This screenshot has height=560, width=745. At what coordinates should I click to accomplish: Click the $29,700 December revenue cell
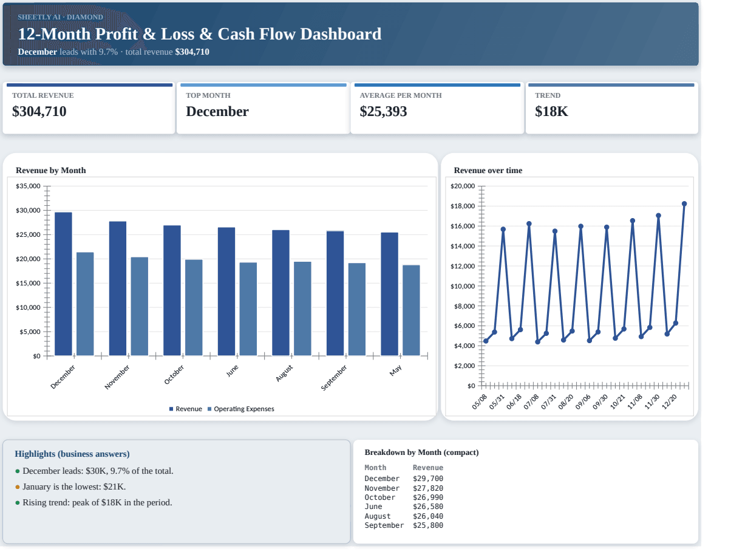click(x=428, y=479)
